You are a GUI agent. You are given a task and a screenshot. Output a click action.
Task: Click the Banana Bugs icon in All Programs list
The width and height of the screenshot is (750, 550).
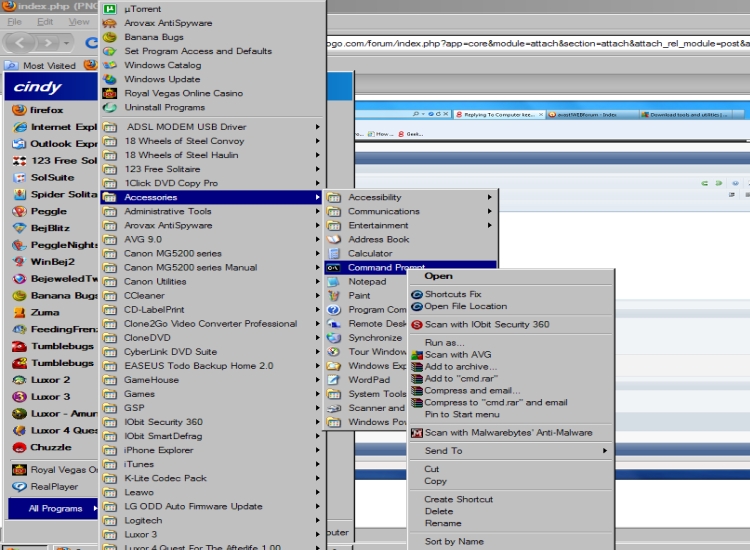(x=110, y=37)
